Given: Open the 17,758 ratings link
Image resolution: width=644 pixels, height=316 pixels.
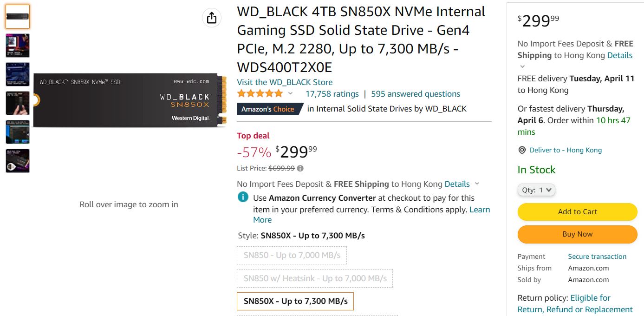Looking at the screenshot, I should point(332,93).
